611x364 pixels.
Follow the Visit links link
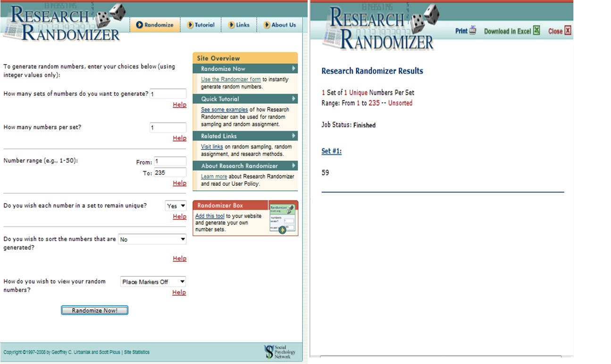[212, 147]
